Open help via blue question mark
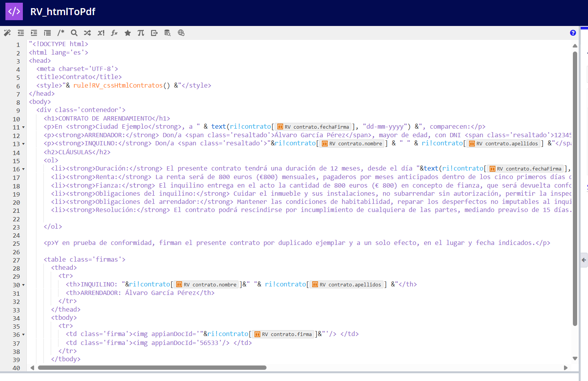 coord(573,33)
